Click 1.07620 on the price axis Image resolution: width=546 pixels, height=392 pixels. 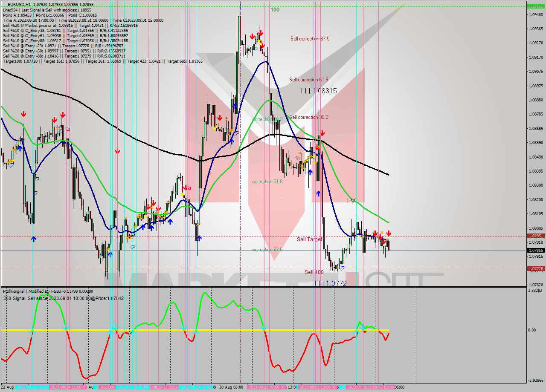tap(536, 285)
